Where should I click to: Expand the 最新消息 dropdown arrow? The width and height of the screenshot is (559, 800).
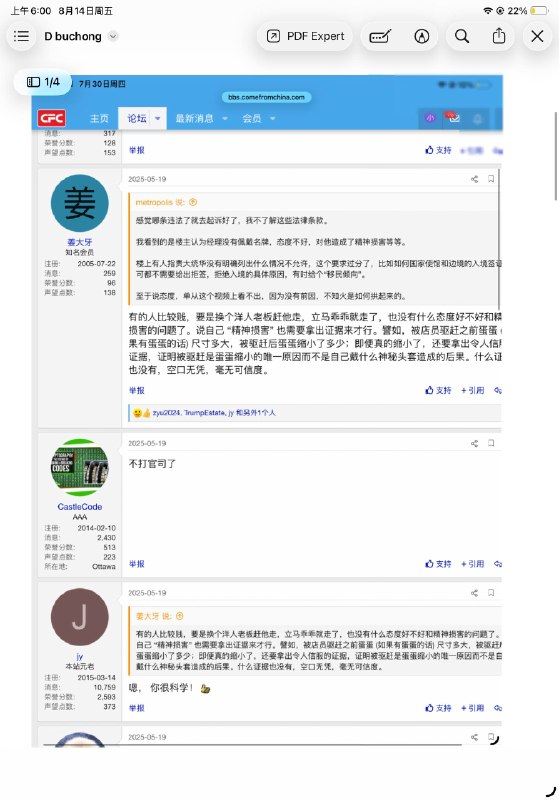tap(224, 118)
